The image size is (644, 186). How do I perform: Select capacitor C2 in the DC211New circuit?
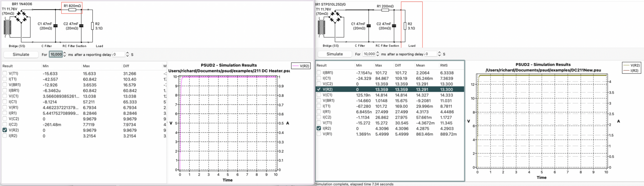point(394,26)
